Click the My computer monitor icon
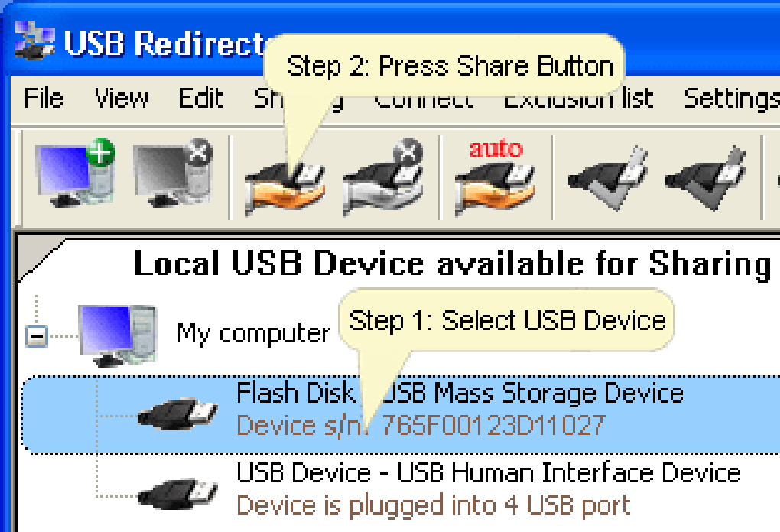 [x=118, y=336]
